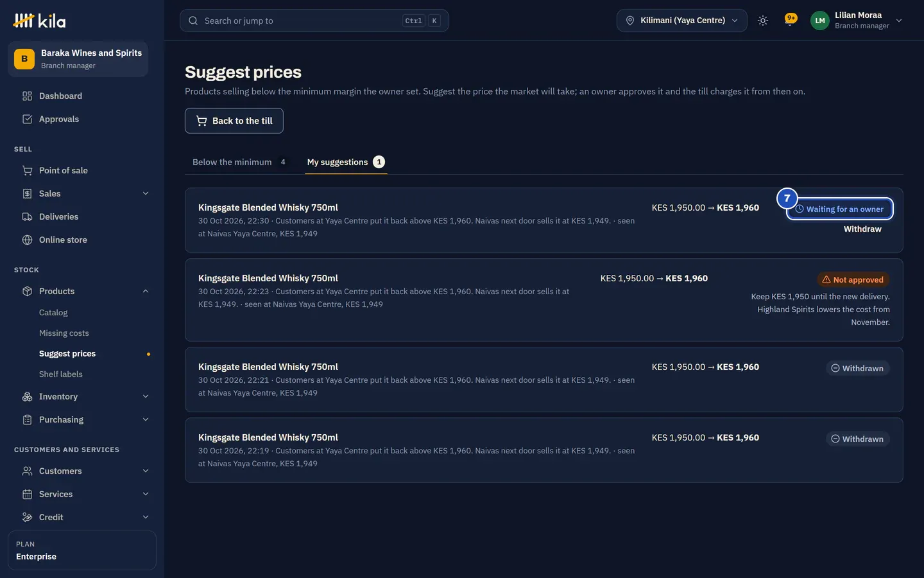The width and height of the screenshot is (924, 578).
Task: Click the Inventory boxes icon
Action: [27, 397]
